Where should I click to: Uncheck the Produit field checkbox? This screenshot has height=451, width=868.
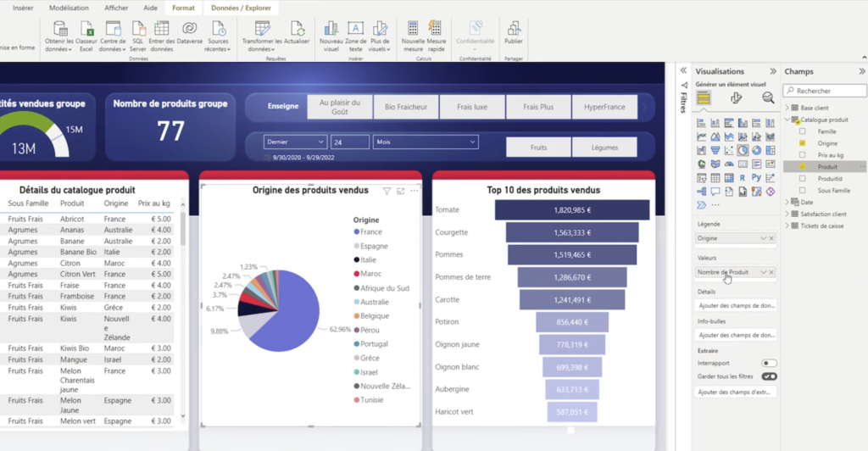[802, 166]
